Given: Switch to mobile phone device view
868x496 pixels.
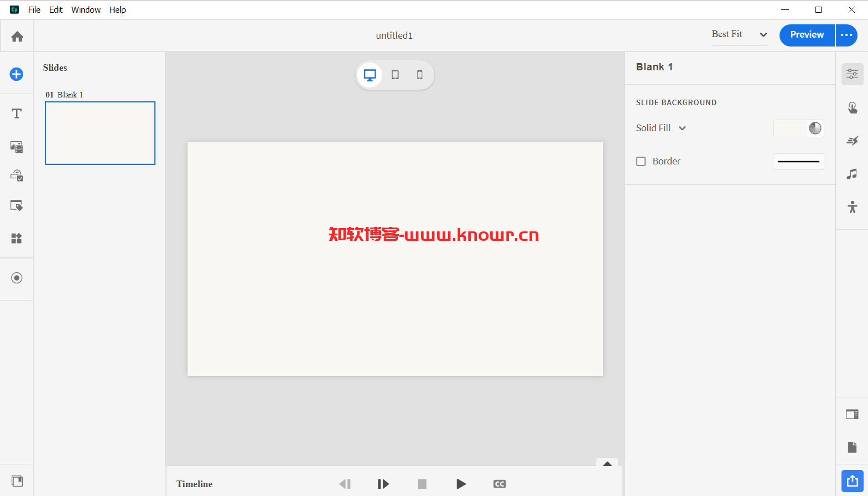Looking at the screenshot, I should [419, 75].
